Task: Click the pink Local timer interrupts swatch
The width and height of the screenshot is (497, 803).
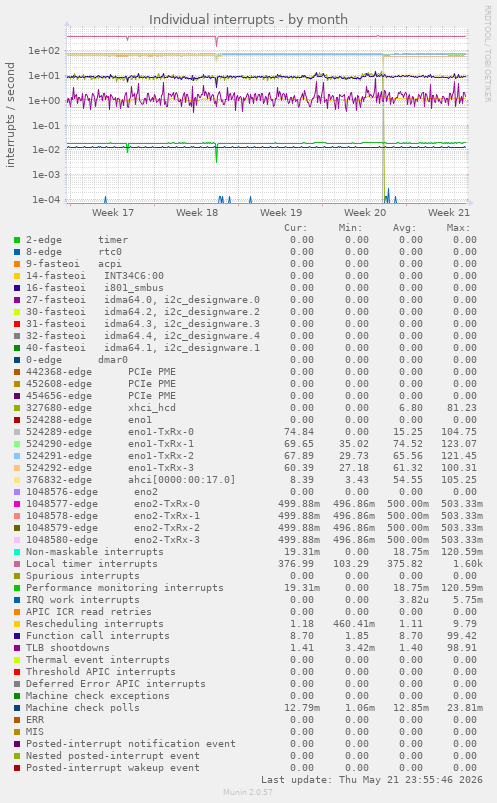Action: pyautogui.click(x=17, y=564)
